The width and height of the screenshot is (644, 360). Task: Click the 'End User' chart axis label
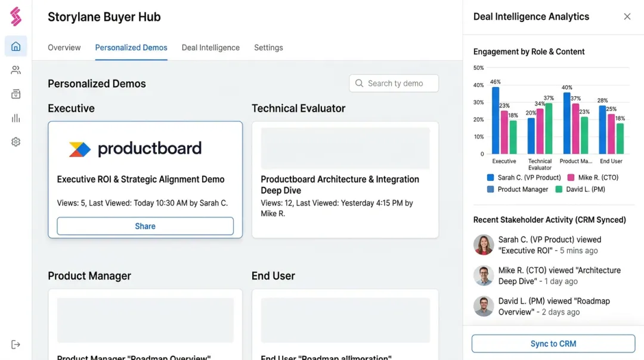tap(611, 161)
